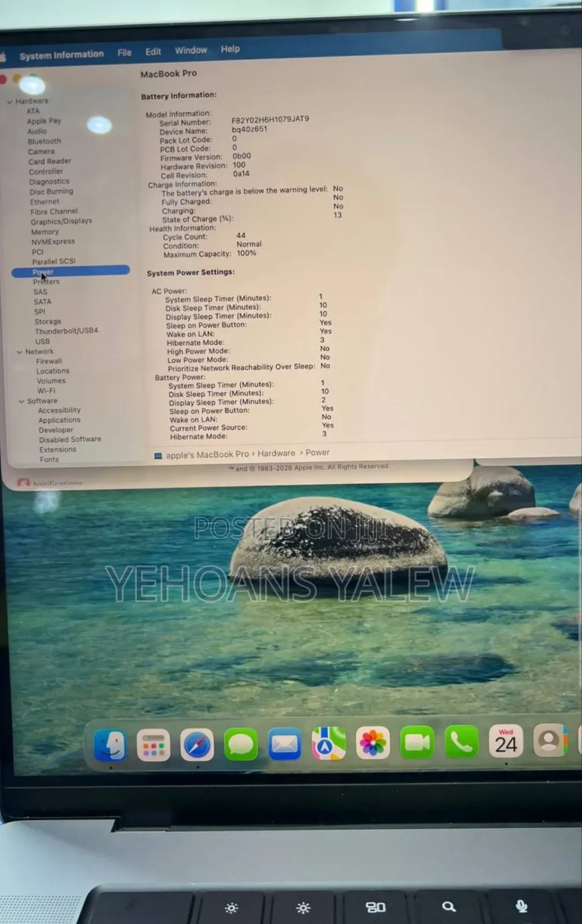Select Wi-Fi under Network

click(46, 390)
